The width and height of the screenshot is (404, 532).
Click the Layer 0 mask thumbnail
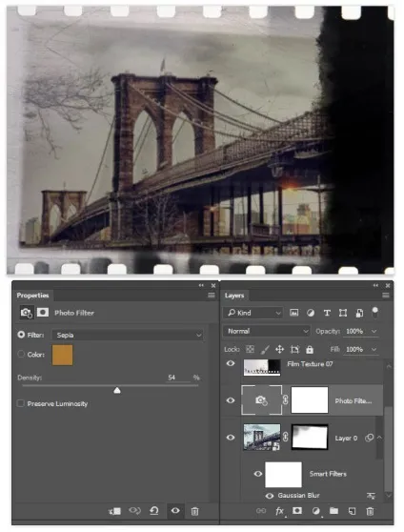coord(310,437)
